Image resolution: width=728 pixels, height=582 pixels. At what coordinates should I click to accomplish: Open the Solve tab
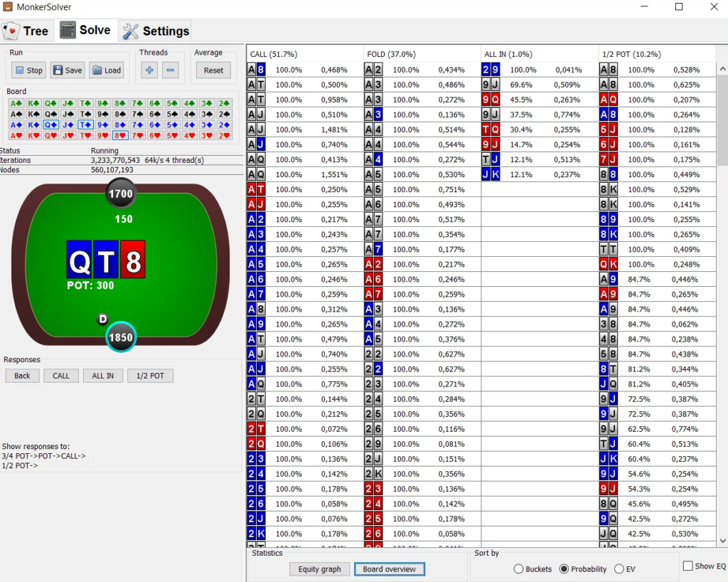[86, 30]
